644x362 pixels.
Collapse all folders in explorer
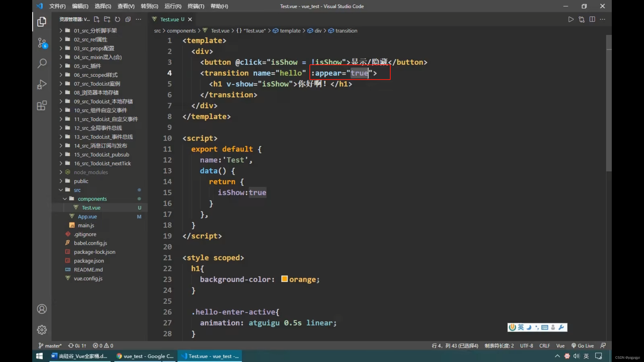click(x=128, y=19)
